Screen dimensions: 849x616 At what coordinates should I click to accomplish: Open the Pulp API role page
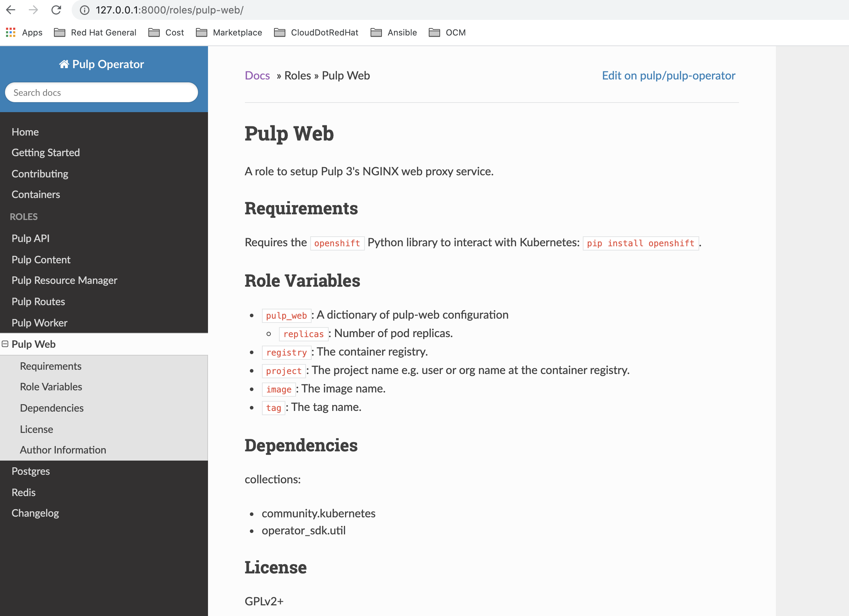point(30,238)
